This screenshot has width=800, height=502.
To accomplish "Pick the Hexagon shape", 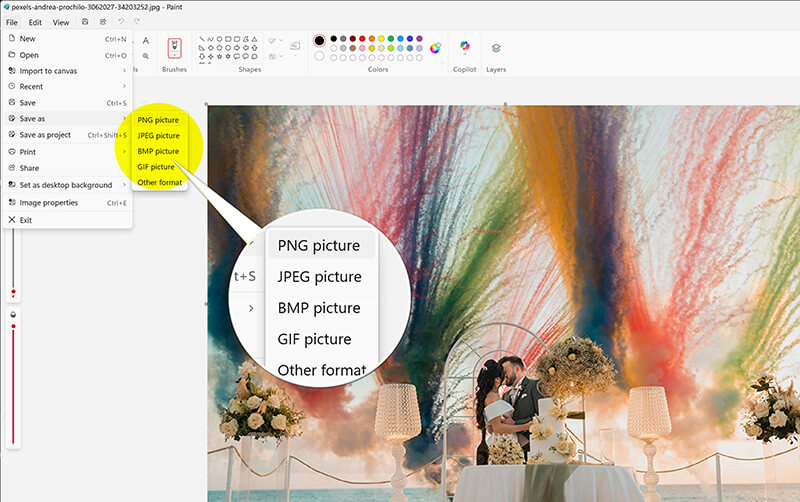I will click(228, 47).
